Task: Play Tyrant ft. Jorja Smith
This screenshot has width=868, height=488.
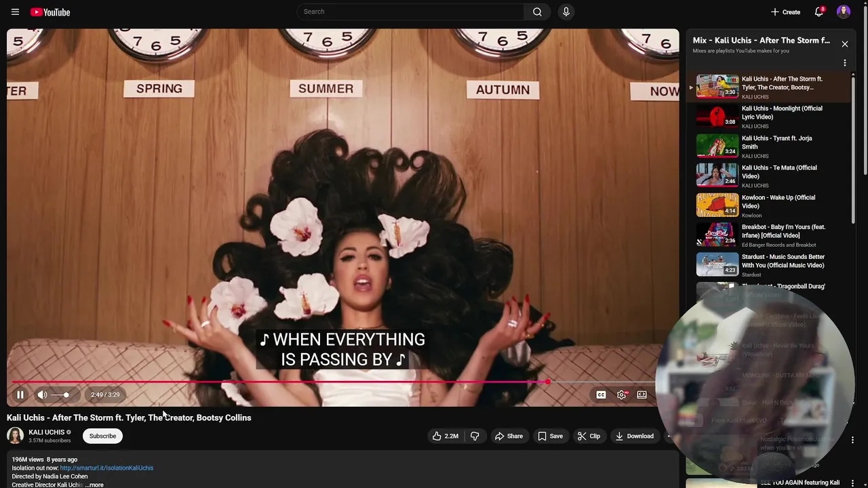Action: (767, 146)
